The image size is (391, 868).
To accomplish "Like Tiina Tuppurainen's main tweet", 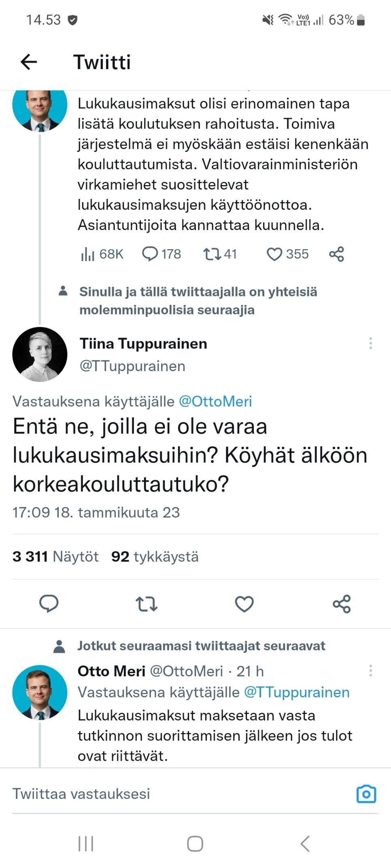I will pos(244,604).
